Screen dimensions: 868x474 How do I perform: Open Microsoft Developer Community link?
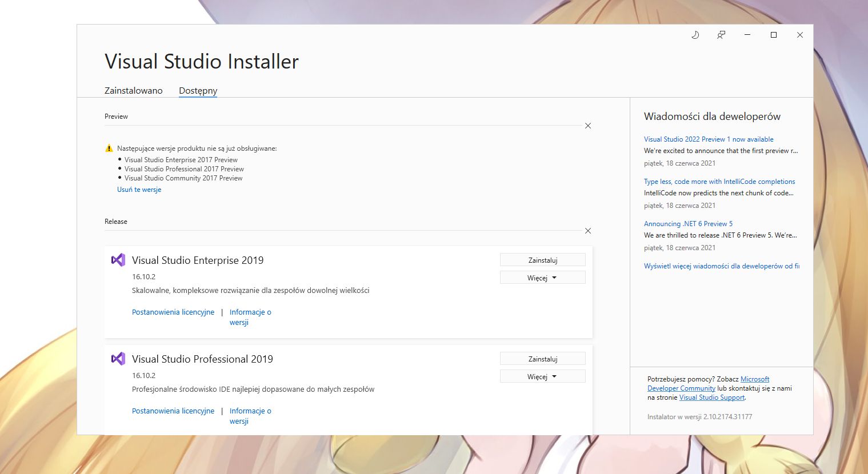pyautogui.click(x=709, y=384)
